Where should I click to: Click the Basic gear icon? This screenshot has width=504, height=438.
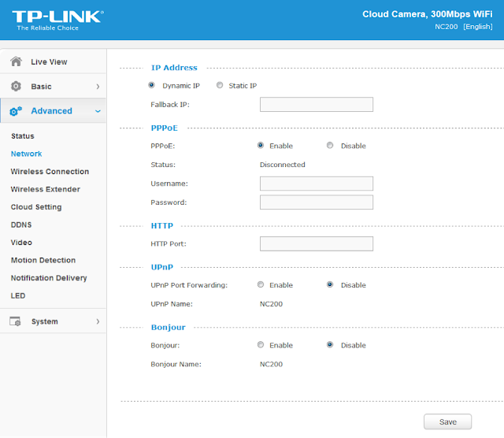pos(16,87)
